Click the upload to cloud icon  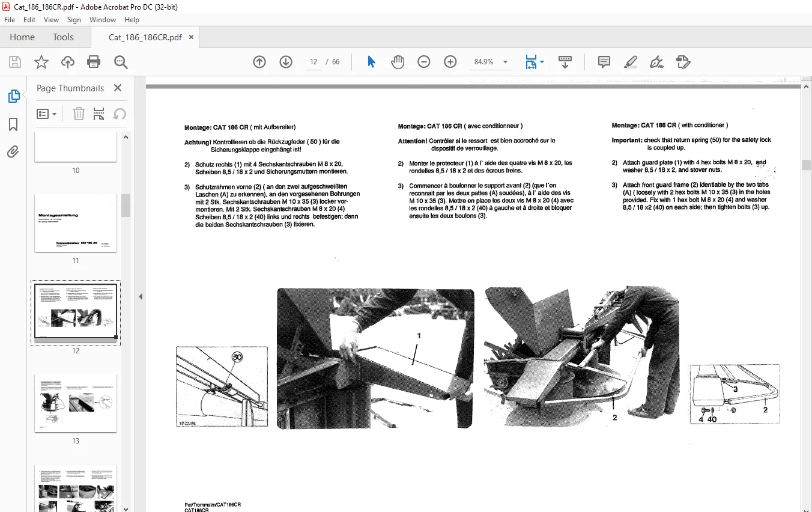pos(68,62)
